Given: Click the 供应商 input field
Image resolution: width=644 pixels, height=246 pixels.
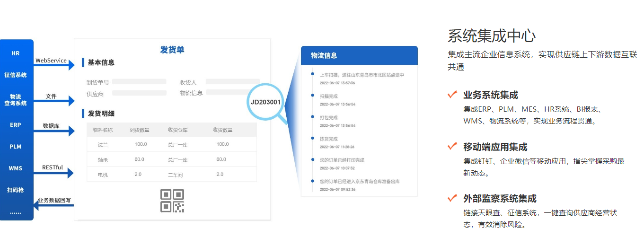Looking at the screenshot, I should [x=139, y=93].
